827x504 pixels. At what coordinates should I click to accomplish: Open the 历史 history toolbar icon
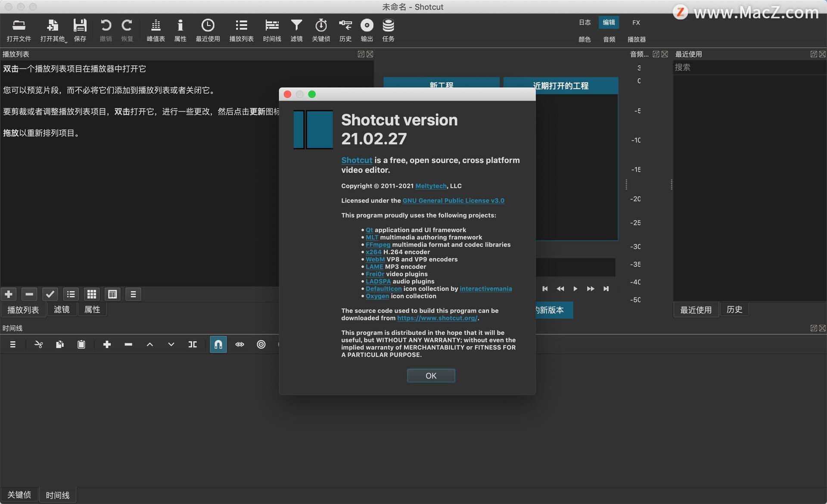point(345,30)
